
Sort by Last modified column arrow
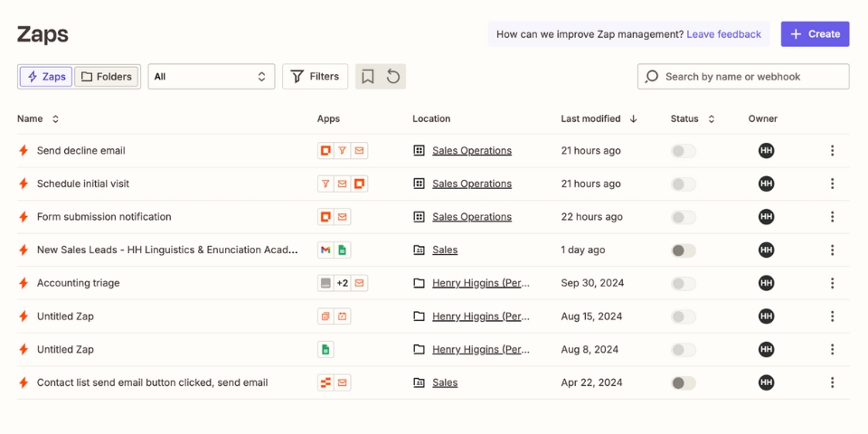[633, 118]
